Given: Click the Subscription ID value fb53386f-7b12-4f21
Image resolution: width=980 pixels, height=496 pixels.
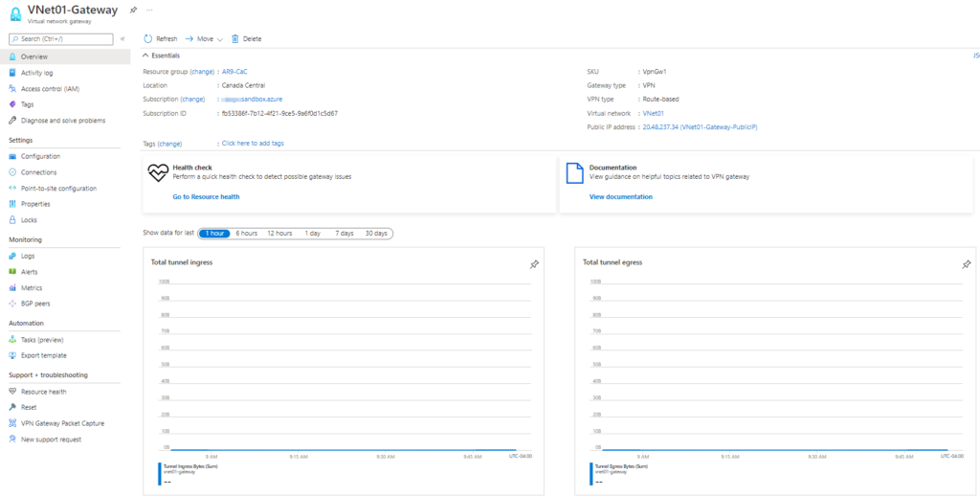Looking at the screenshot, I should pos(280,114).
